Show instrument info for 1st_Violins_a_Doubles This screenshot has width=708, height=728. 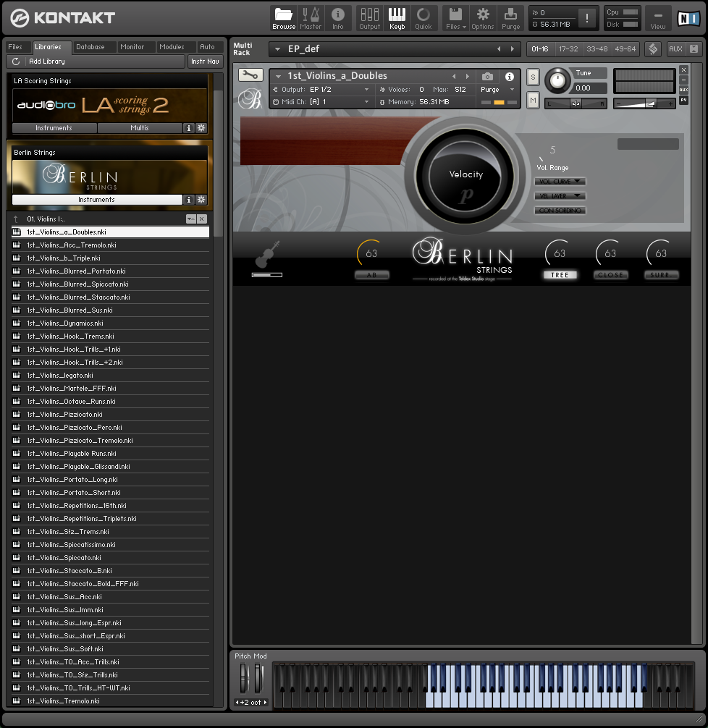(510, 76)
